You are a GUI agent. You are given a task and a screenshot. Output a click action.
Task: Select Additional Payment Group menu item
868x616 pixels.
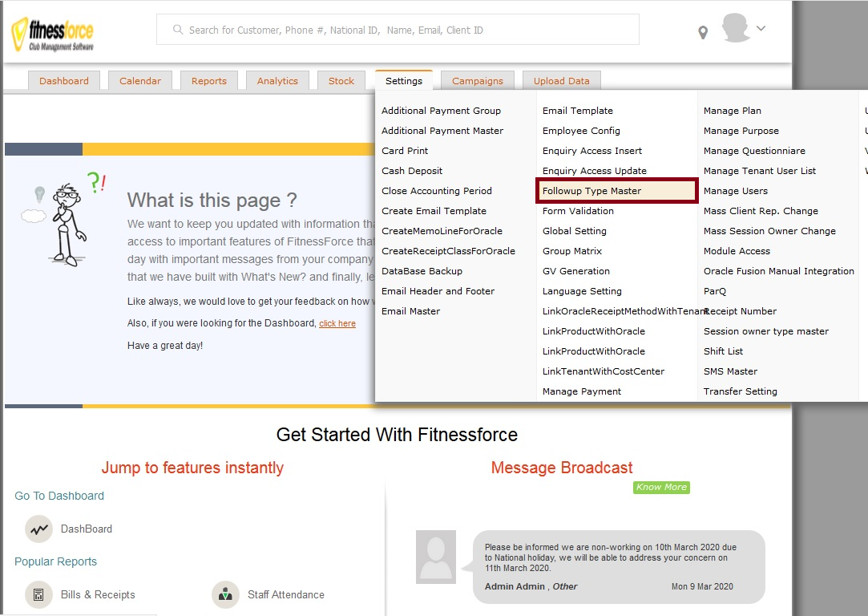pos(441,111)
